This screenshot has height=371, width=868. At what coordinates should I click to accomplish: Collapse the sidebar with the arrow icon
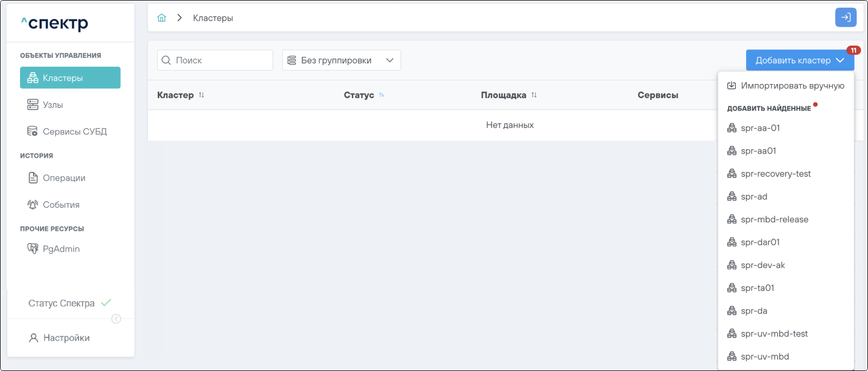pyautogui.click(x=116, y=319)
